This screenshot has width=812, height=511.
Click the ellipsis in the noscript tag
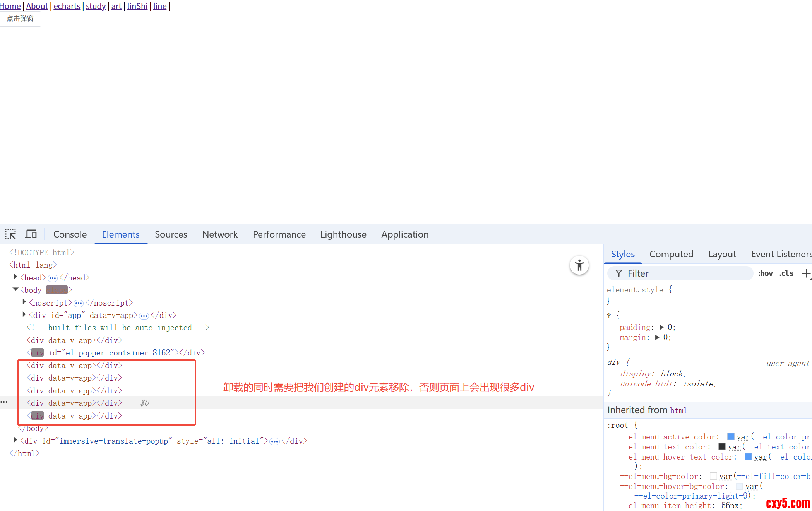tap(79, 303)
